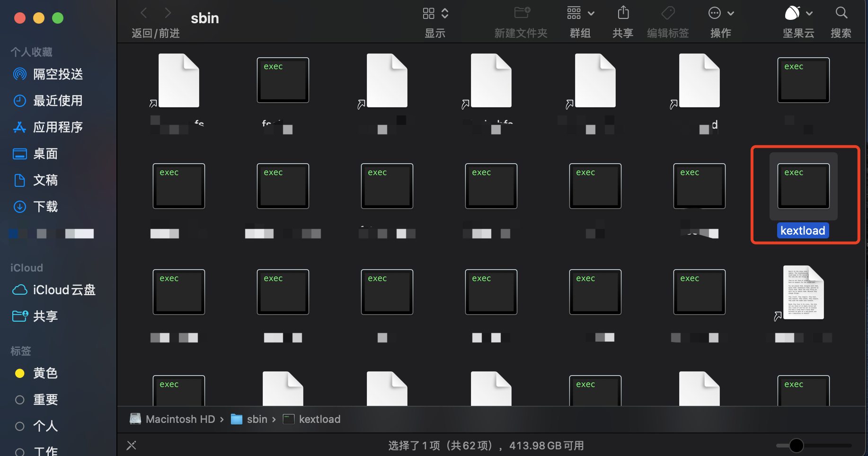Open iCloud Drive in the sidebar

(63, 290)
